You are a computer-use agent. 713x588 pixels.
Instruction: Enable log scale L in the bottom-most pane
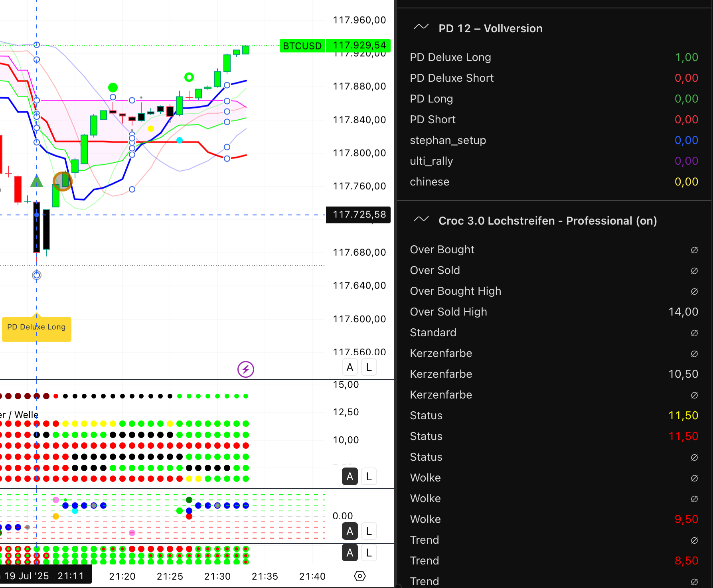pos(369,553)
